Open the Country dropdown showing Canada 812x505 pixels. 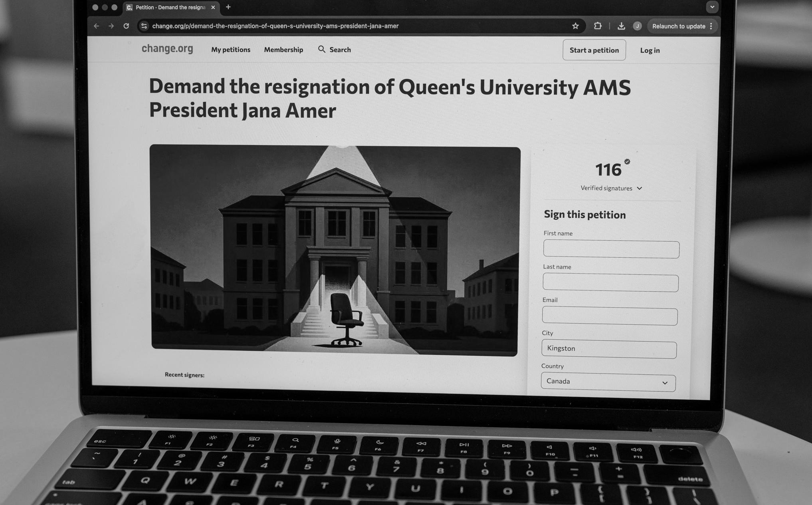[x=608, y=382]
